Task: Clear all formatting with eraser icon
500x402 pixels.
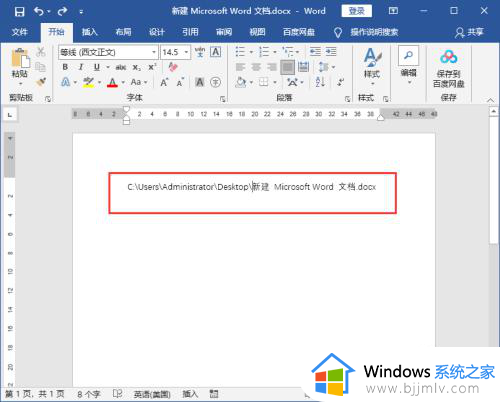Action: coord(172,67)
